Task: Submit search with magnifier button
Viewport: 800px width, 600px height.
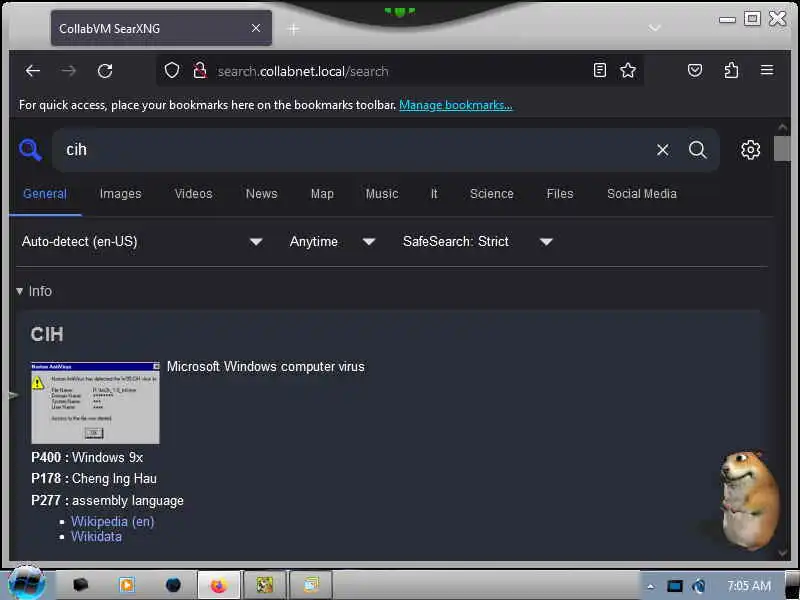Action: click(x=697, y=150)
